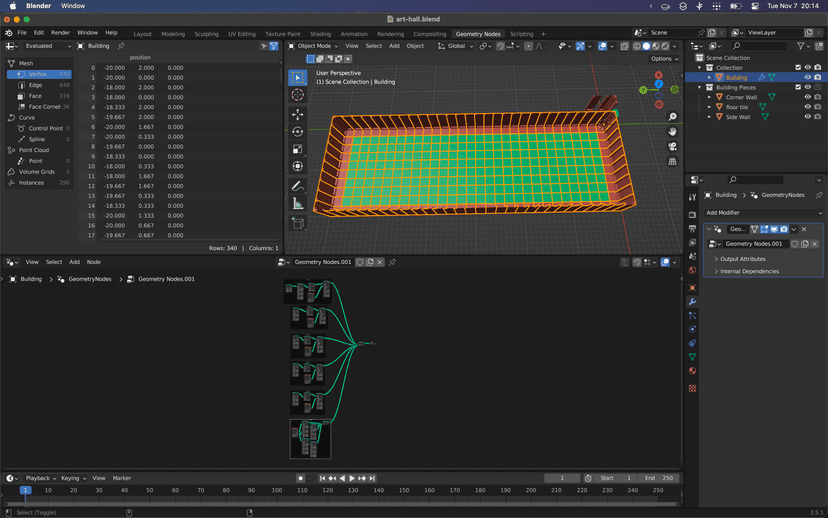Open the Render menu
The image size is (828, 518).
(x=60, y=33)
